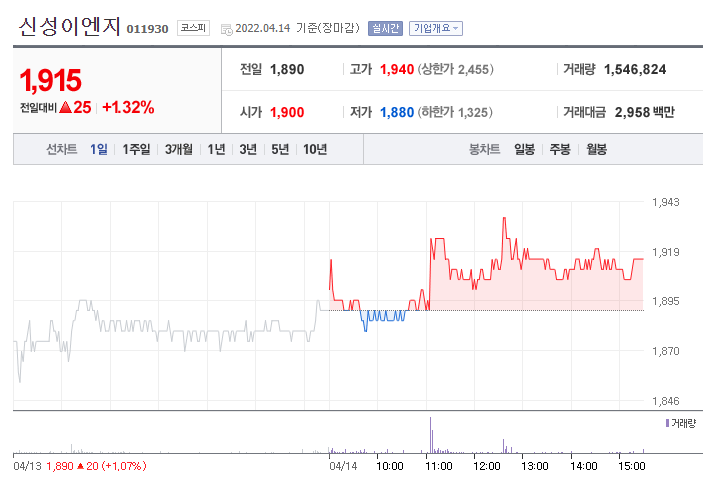Switch to 일봉 candlestick chart

[524, 149]
